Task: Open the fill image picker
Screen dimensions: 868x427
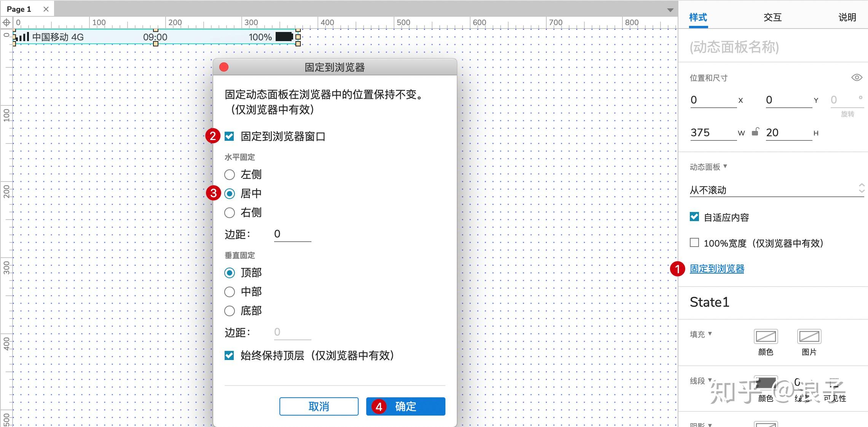Action: (x=809, y=336)
